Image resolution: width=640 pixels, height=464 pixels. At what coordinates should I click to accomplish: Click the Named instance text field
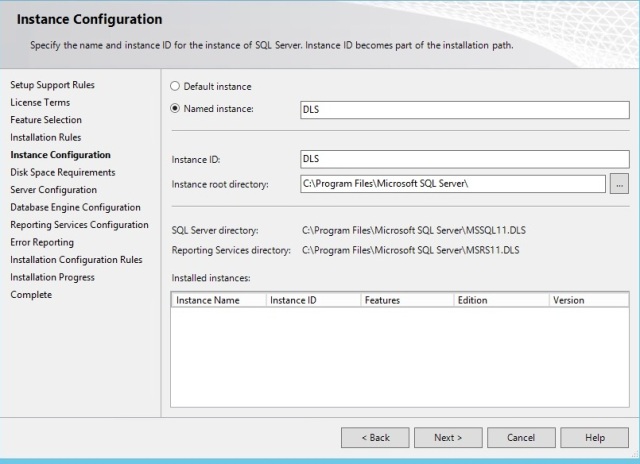click(464, 110)
